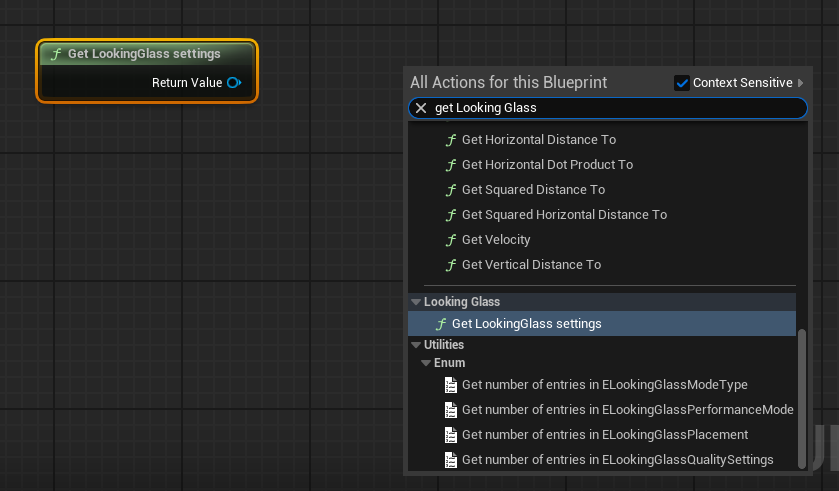Click function icon on Get LookingGlass settings node
839x491 pixels.
pos(56,54)
